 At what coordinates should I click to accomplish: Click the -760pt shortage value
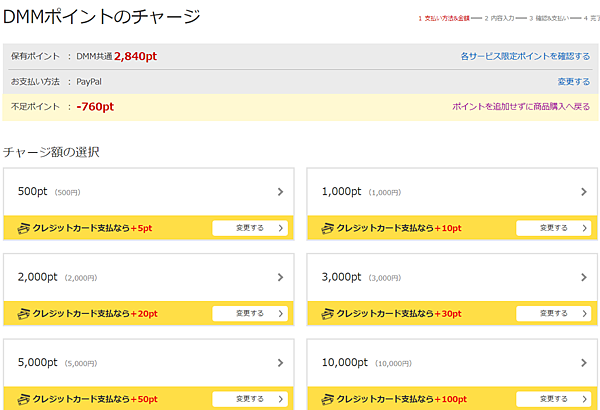click(x=95, y=106)
